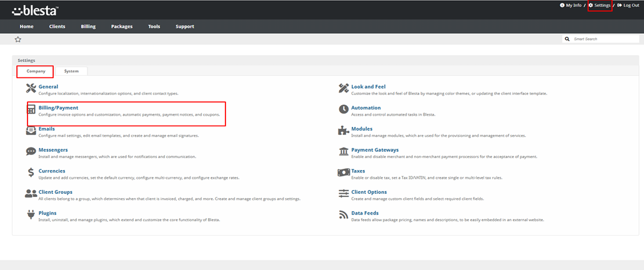
Task: Click the Payment Gateways bank icon
Action: pyautogui.click(x=344, y=152)
